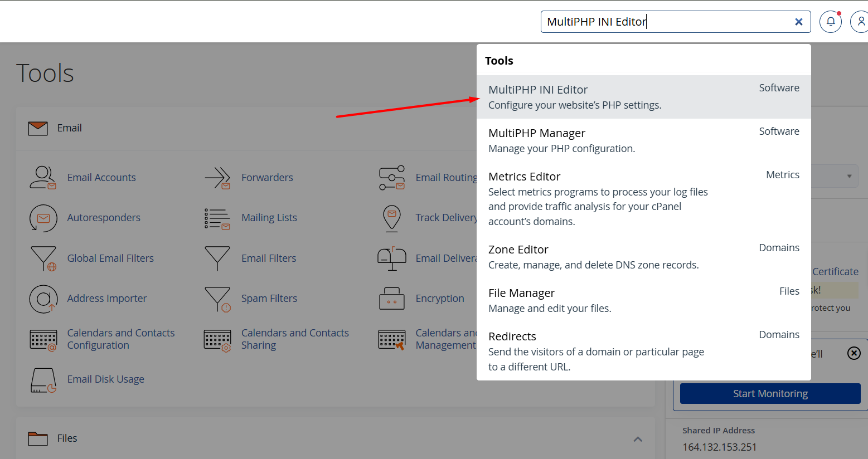
Task: Open the Autoresponders link
Action: point(104,217)
